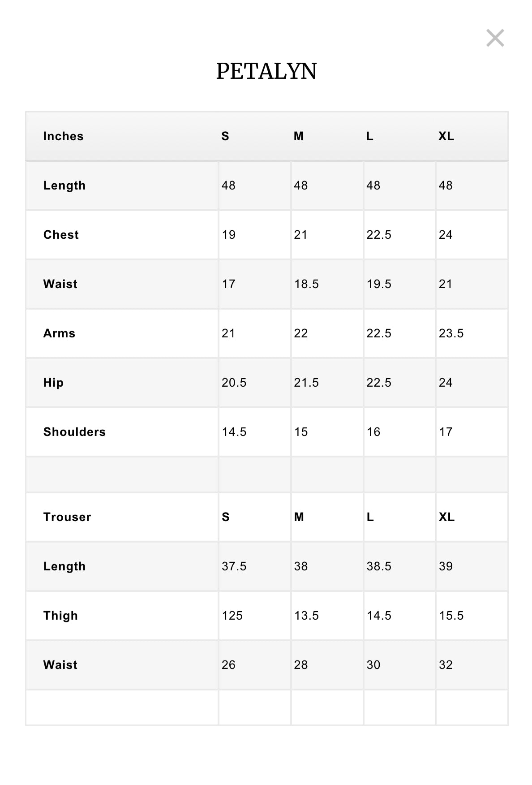Select the Inches header cell
This screenshot has height=785, width=532.
tap(63, 136)
